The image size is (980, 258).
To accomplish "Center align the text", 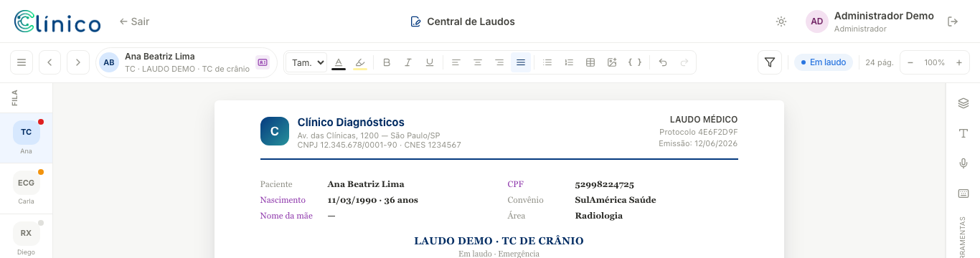I will point(477,62).
